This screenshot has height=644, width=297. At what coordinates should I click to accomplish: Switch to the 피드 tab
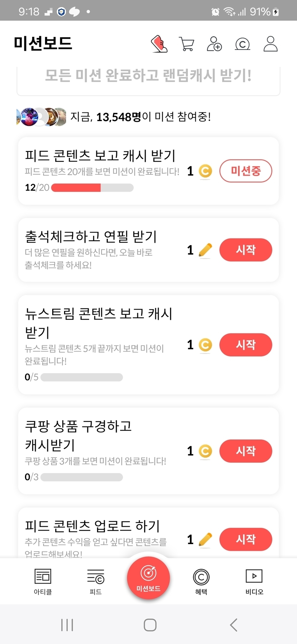coord(96,581)
